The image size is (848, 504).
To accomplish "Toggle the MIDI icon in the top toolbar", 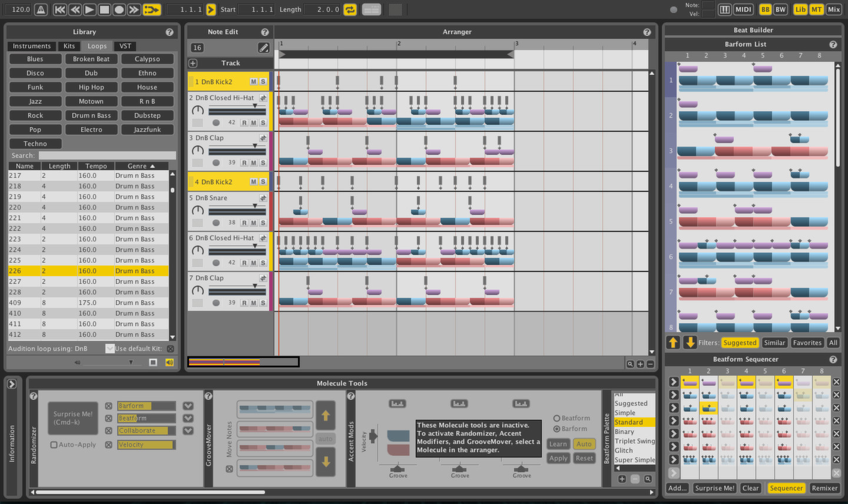I will click(x=743, y=9).
